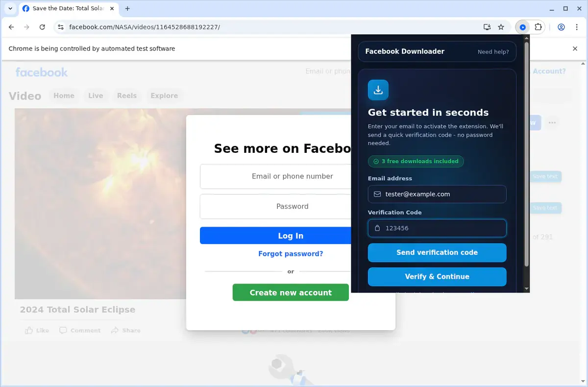Open a new tab with plus button
588x387 pixels.
(x=127, y=9)
